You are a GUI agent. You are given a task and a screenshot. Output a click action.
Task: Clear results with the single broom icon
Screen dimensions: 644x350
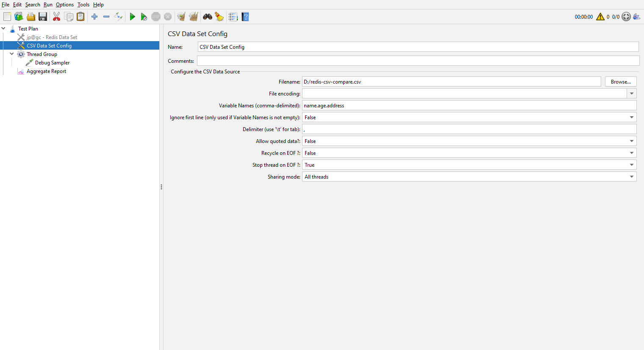coord(181,17)
